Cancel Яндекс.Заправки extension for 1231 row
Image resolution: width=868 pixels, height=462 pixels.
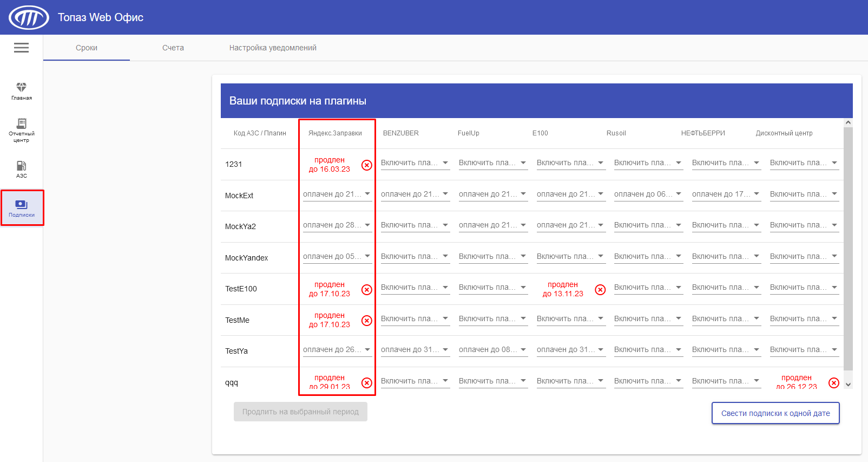pos(367,165)
